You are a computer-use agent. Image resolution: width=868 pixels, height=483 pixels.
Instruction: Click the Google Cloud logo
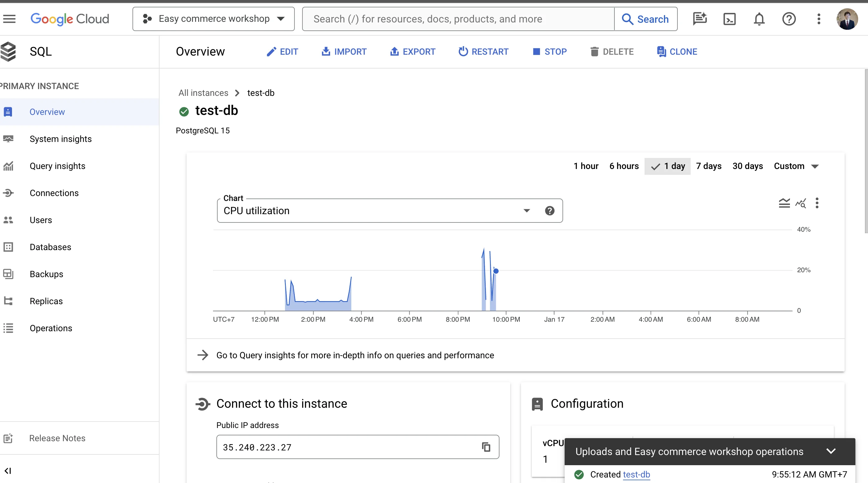pos(70,19)
